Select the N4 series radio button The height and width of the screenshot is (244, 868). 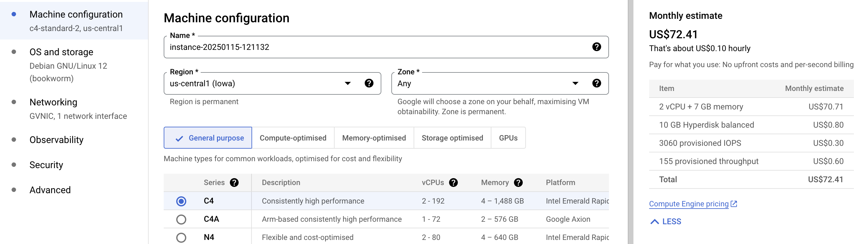tap(181, 238)
